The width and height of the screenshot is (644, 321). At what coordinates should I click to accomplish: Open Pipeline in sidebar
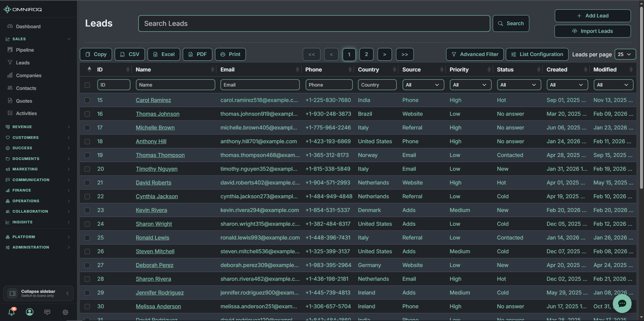pos(25,50)
